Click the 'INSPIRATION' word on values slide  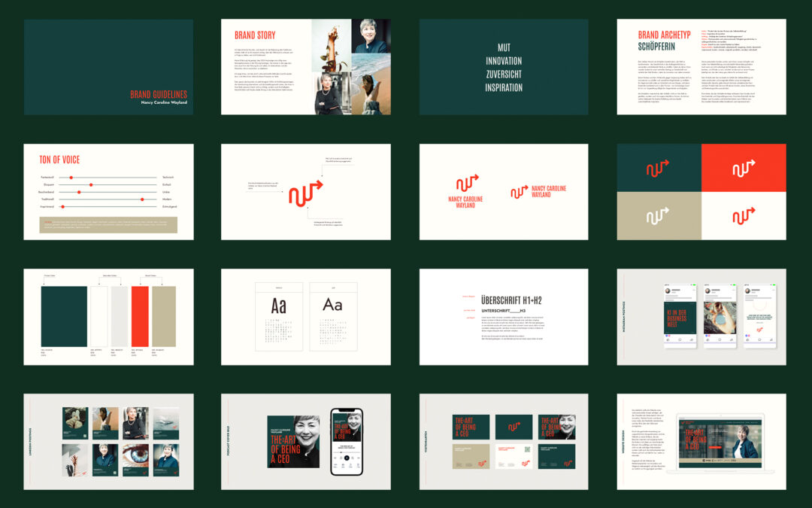[504, 87]
